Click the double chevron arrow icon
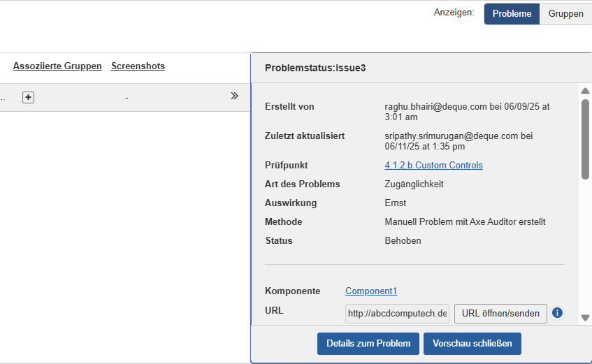Screen dimensions: 592x364 point(235,96)
